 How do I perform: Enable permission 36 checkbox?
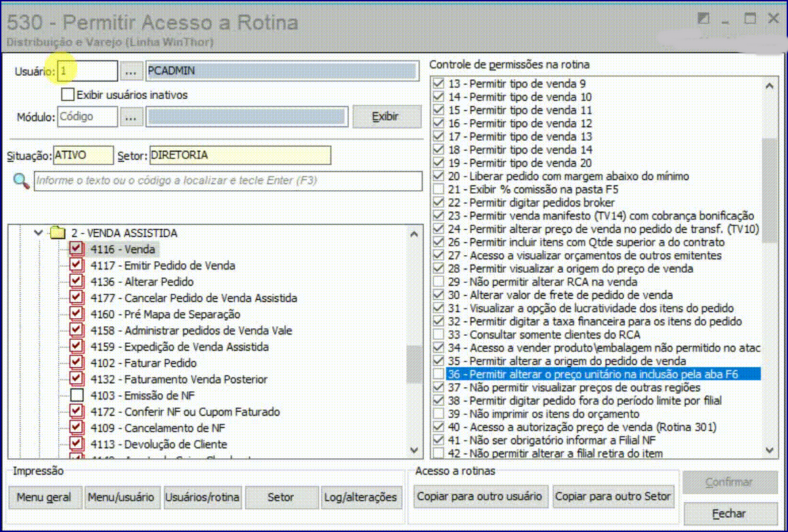(439, 374)
